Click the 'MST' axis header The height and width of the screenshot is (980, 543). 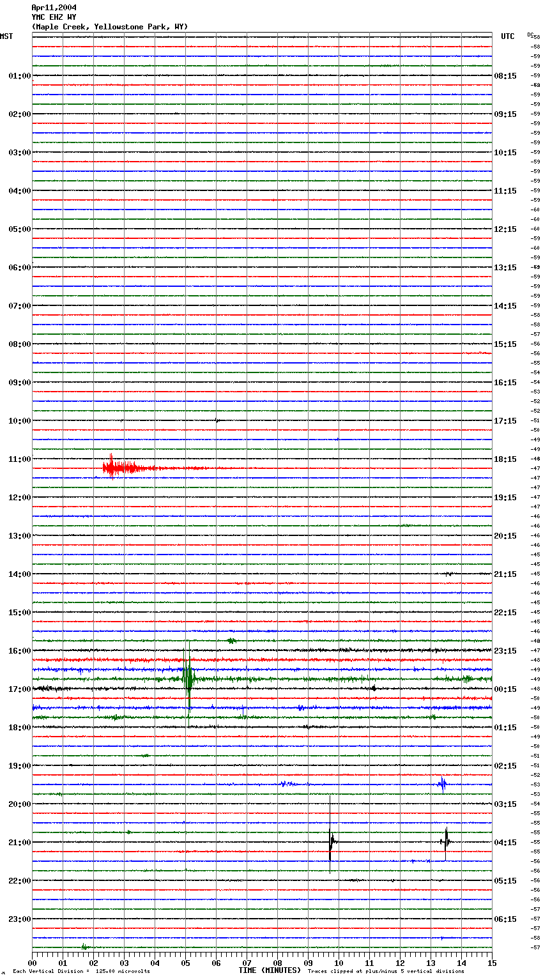click(6, 36)
